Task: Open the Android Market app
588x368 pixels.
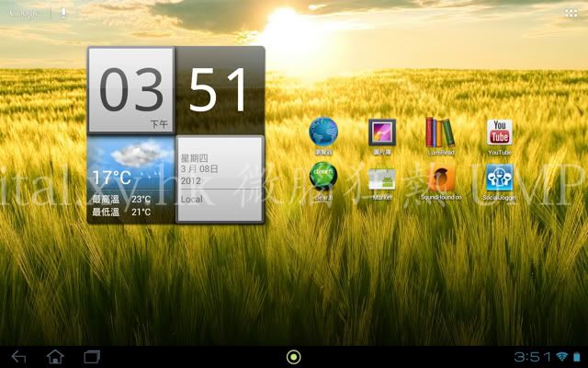Action: point(382,177)
